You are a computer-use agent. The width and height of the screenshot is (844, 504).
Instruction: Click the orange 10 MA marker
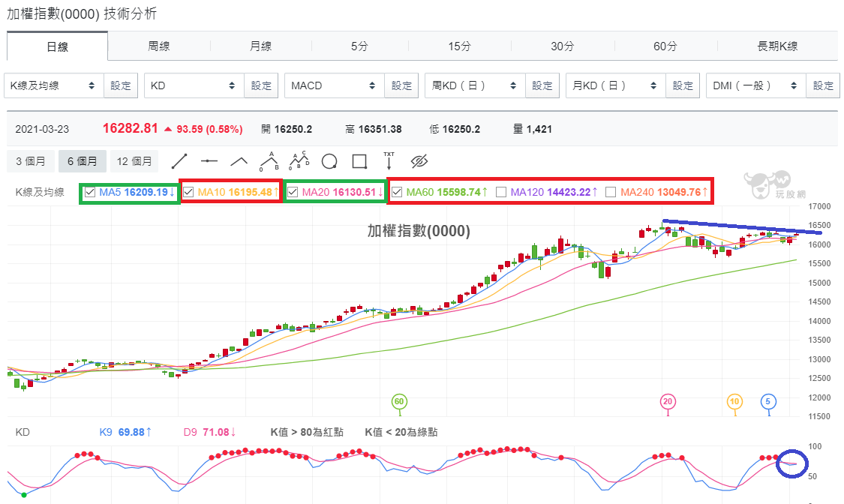click(734, 401)
